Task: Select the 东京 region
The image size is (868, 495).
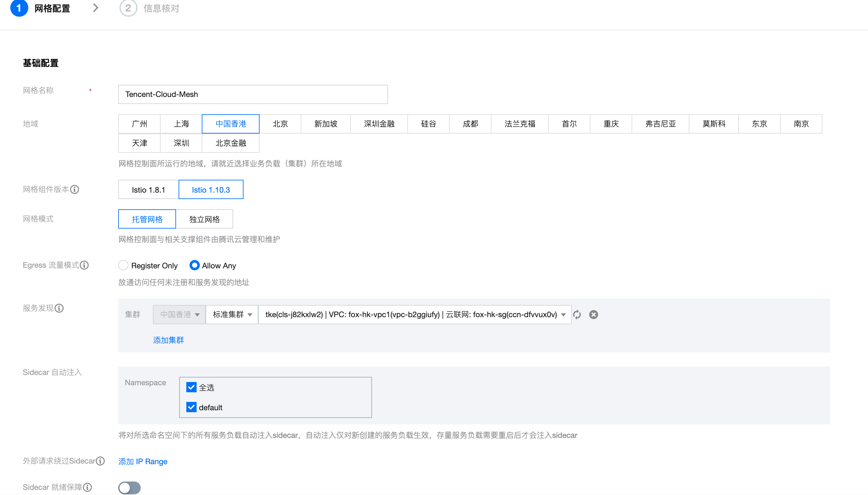Action: click(759, 124)
